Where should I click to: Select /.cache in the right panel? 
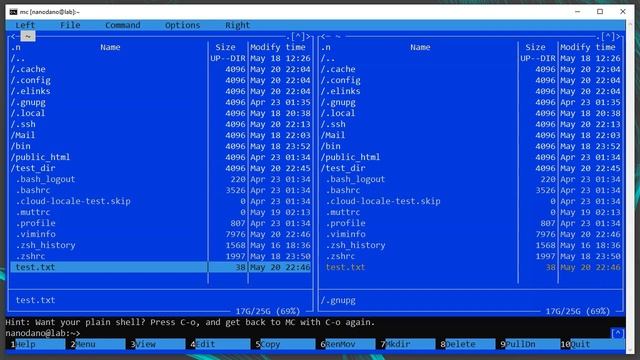pos(471,69)
